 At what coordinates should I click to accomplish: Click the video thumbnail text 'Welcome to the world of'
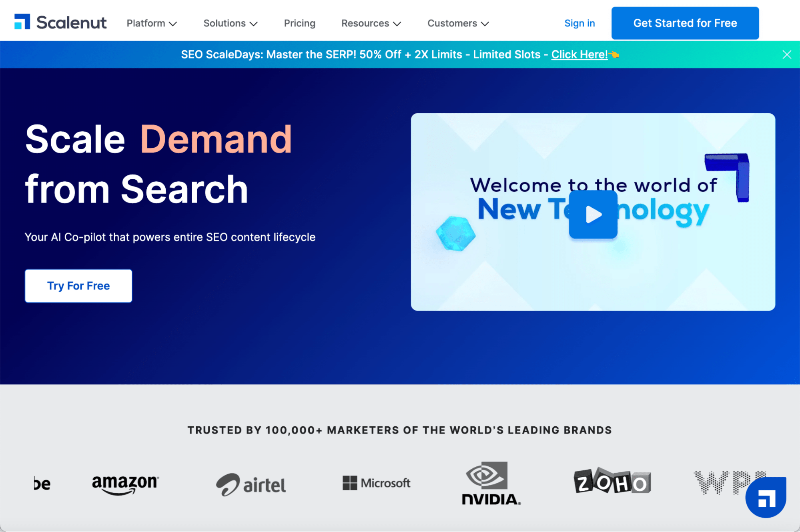[593, 185]
